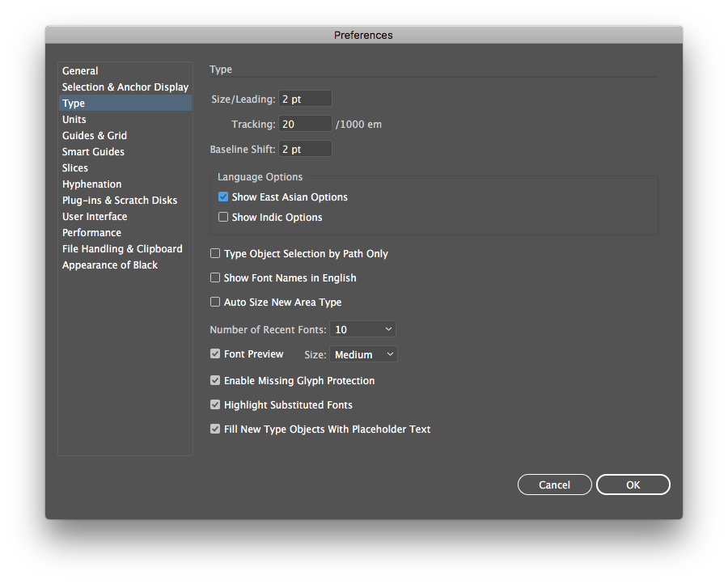The height and width of the screenshot is (584, 728).
Task: Focus the Tracking value field
Action: (305, 124)
